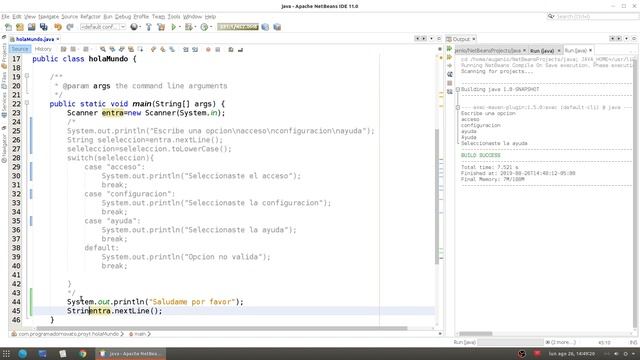The width and height of the screenshot is (640, 360).
Task: Click the editor horizontal scrollbar
Action: [222, 328]
